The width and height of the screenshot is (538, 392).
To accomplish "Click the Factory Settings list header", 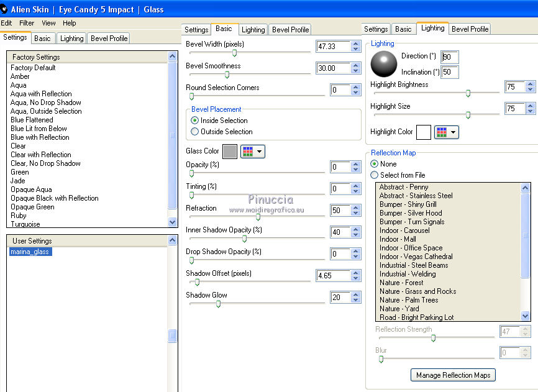I will (88, 57).
